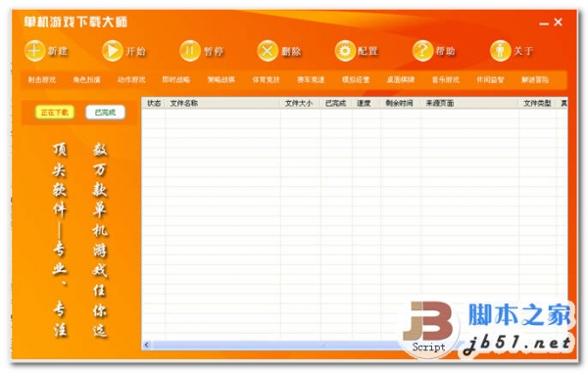Show the 关于 (About) person icon
588x372 pixels.
coord(501,50)
